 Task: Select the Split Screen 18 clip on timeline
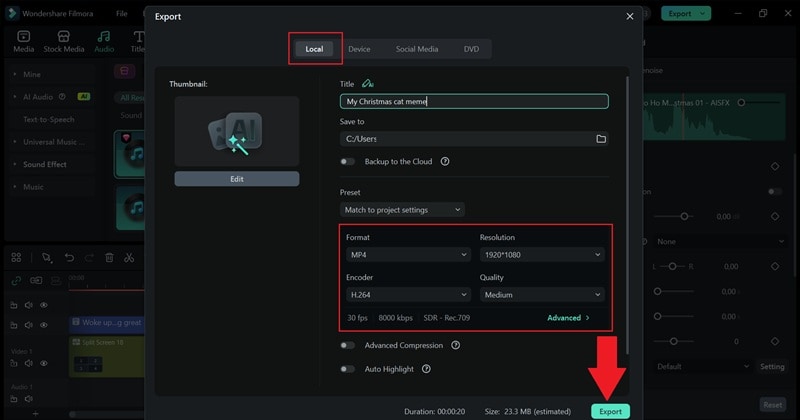pos(106,357)
